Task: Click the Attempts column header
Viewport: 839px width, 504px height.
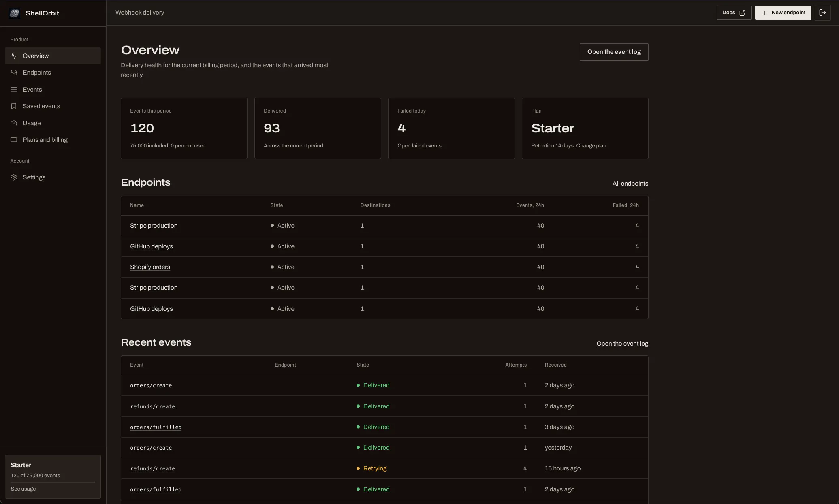Action: pos(516,365)
